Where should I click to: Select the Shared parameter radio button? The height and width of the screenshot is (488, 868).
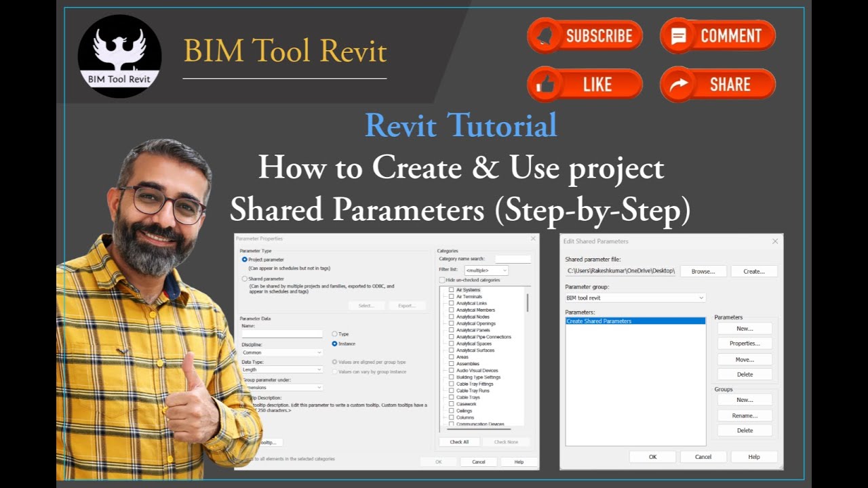coord(245,279)
